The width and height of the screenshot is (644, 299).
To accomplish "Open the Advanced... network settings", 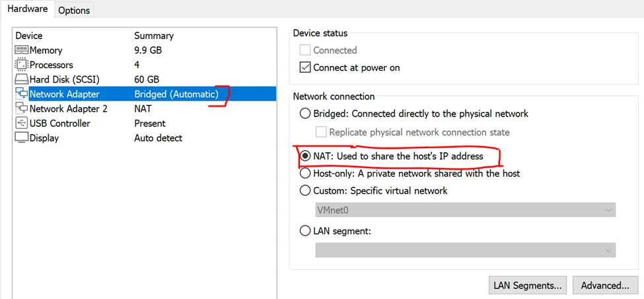I will tap(605, 285).
